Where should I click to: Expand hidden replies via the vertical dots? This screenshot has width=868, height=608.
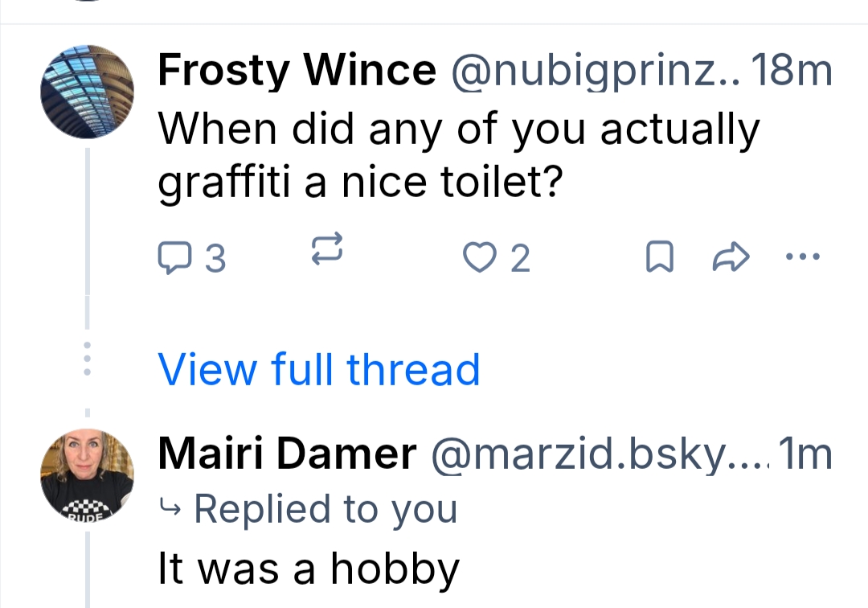(88, 359)
